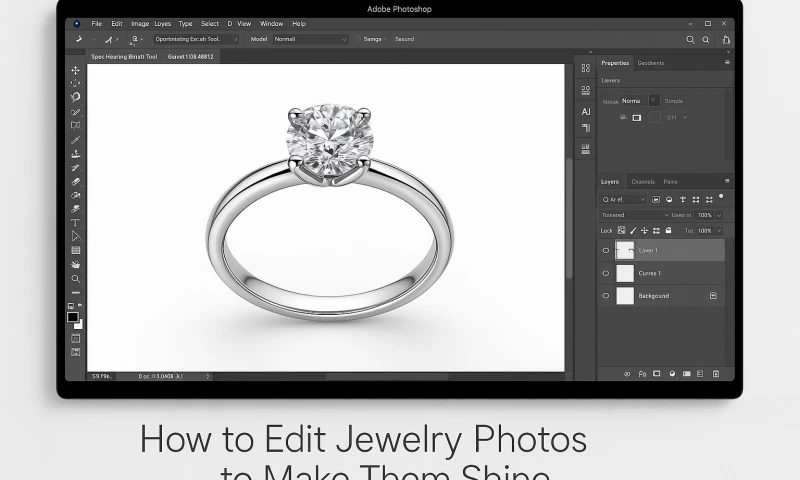
Task: Click the add layer style fx icon
Action: (x=641, y=374)
